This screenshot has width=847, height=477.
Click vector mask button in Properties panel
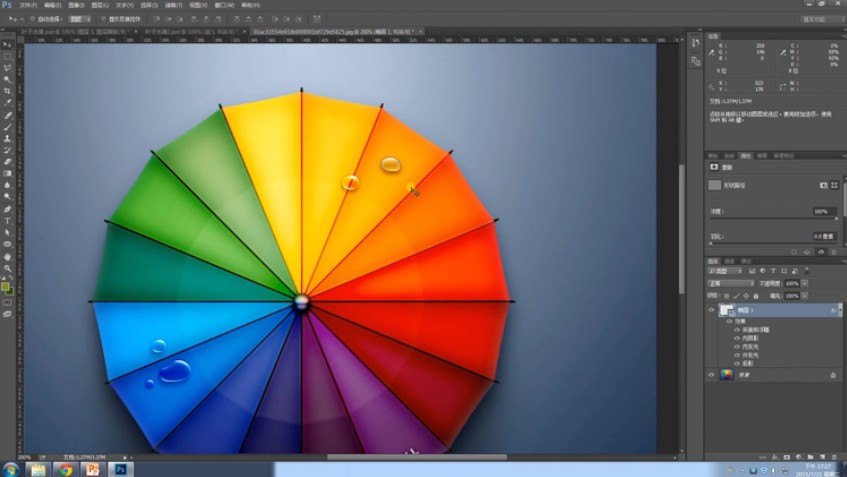click(834, 185)
